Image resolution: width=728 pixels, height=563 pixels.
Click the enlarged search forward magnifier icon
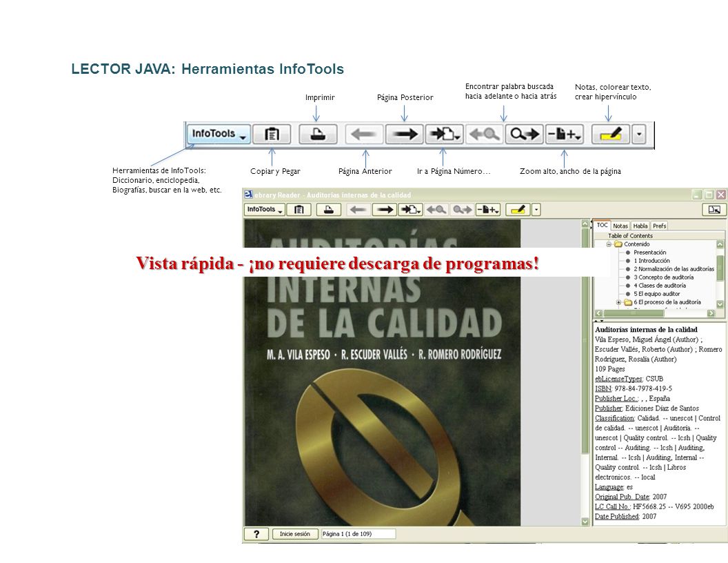click(x=524, y=135)
